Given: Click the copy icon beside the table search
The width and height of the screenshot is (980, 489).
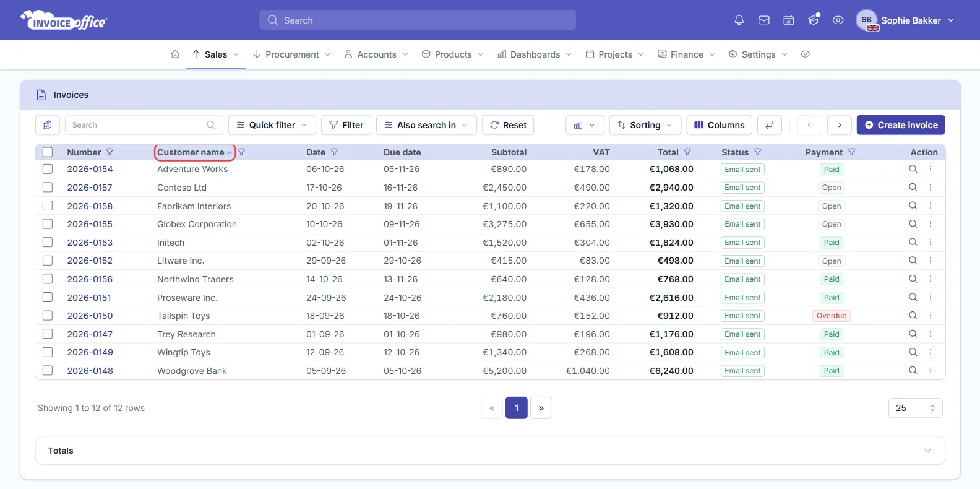Looking at the screenshot, I should pyautogui.click(x=48, y=125).
